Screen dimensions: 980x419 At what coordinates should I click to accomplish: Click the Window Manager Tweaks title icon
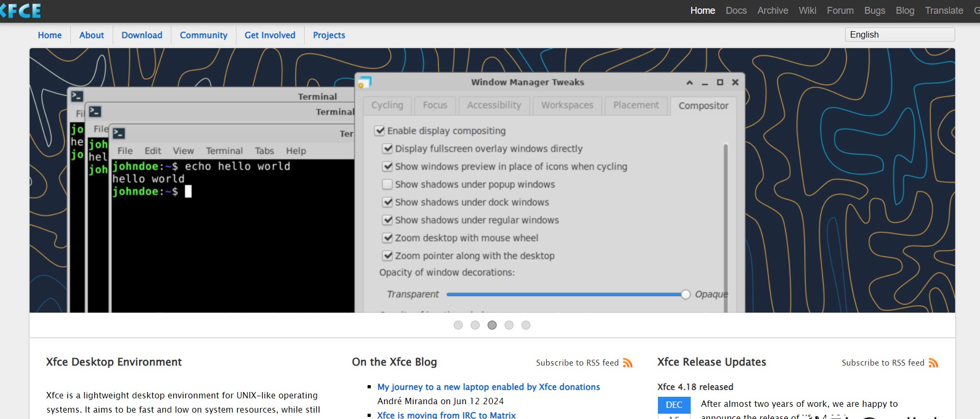pos(364,83)
